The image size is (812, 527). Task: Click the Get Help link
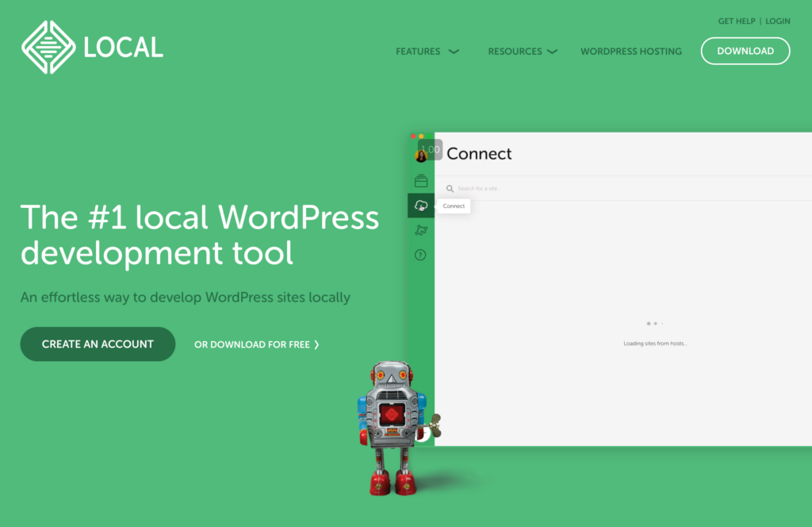pyautogui.click(x=737, y=21)
